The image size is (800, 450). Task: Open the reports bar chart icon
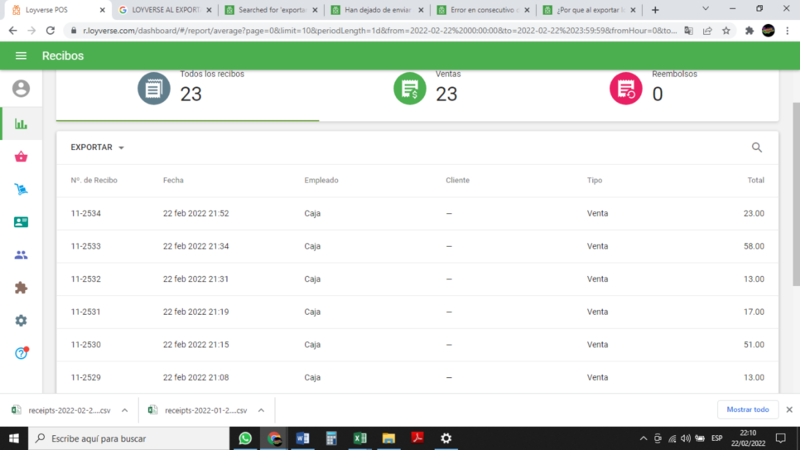pyautogui.click(x=21, y=124)
